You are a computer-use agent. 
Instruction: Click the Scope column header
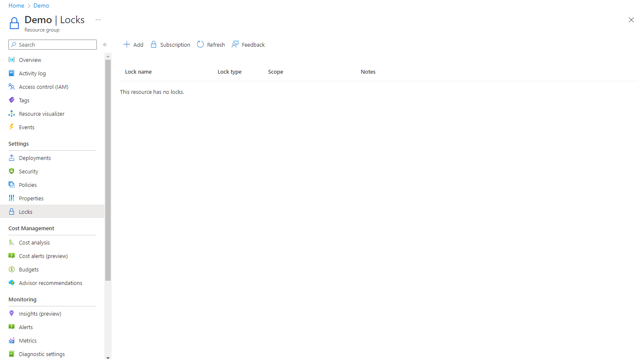coord(276,72)
